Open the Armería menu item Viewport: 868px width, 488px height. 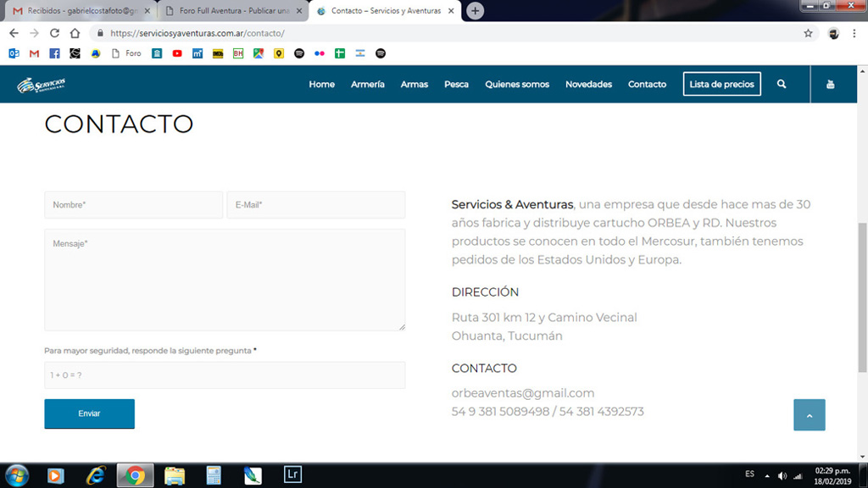[368, 85]
